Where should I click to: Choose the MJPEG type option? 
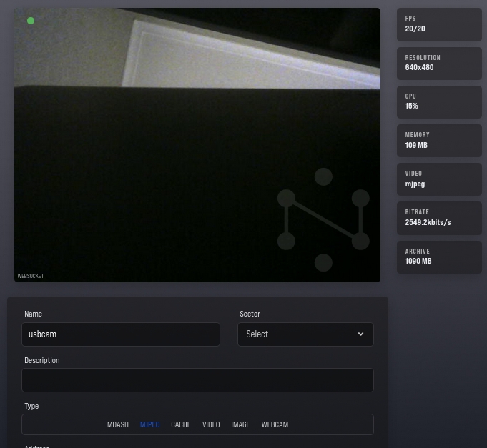tap(149, 424)
